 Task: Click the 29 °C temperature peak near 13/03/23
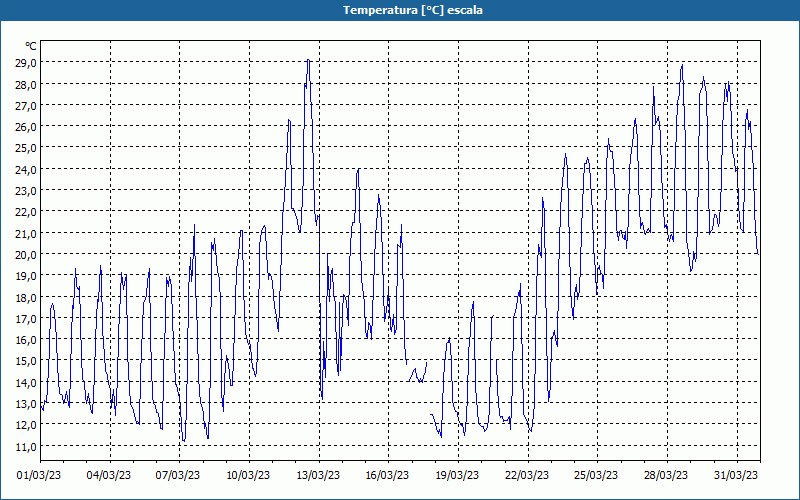[x=308, y=60]
